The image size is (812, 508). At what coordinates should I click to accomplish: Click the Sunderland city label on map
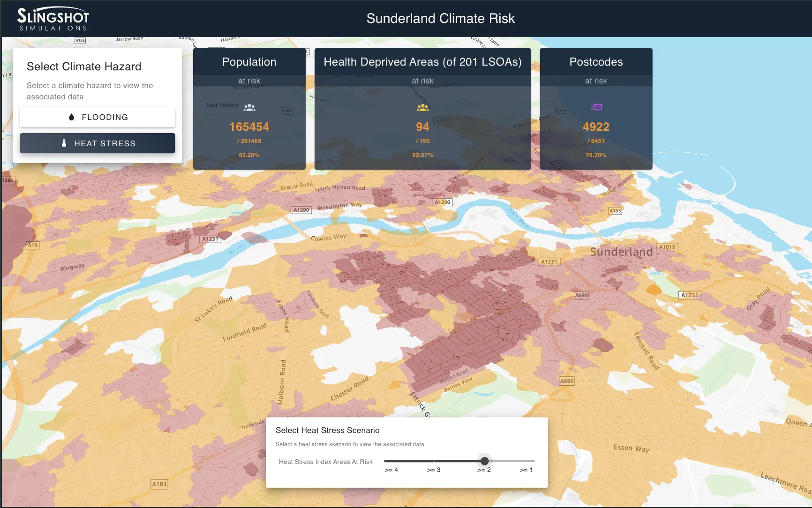point(621,252)
